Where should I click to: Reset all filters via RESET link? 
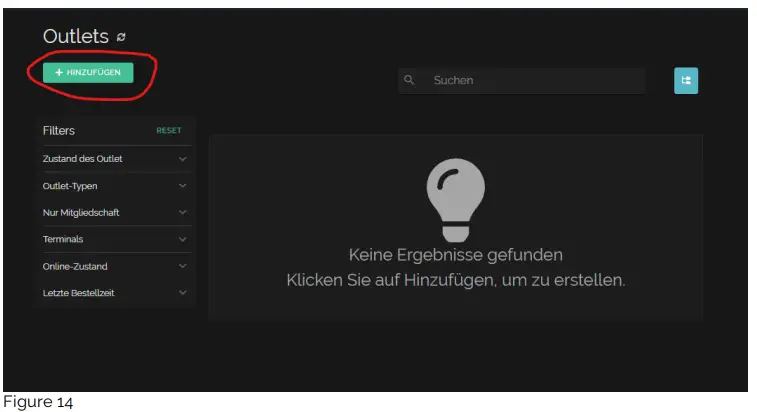[x=168, y=130]
